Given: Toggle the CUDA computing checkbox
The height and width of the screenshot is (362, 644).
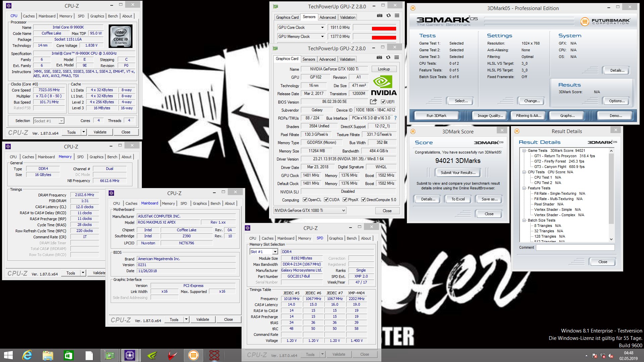Looking at the screenshot, I should click(x=326, y=200).
